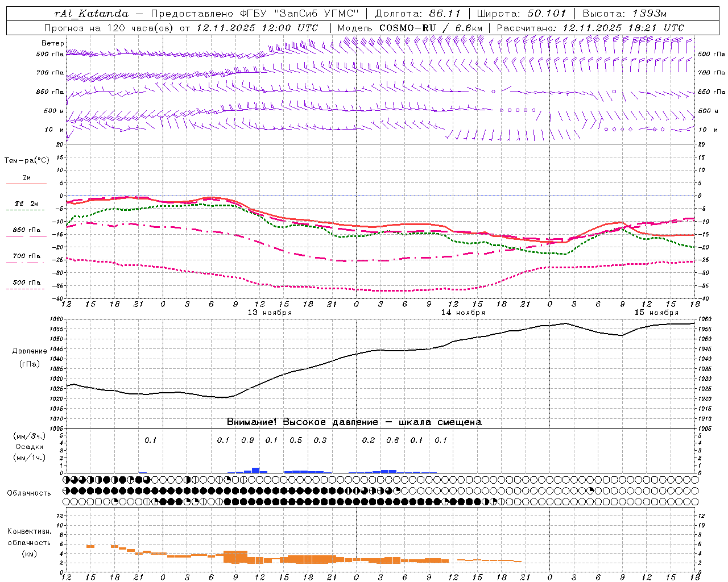
Task: Click the (мм/1ч.) unit label
Action: click(29, 458)
